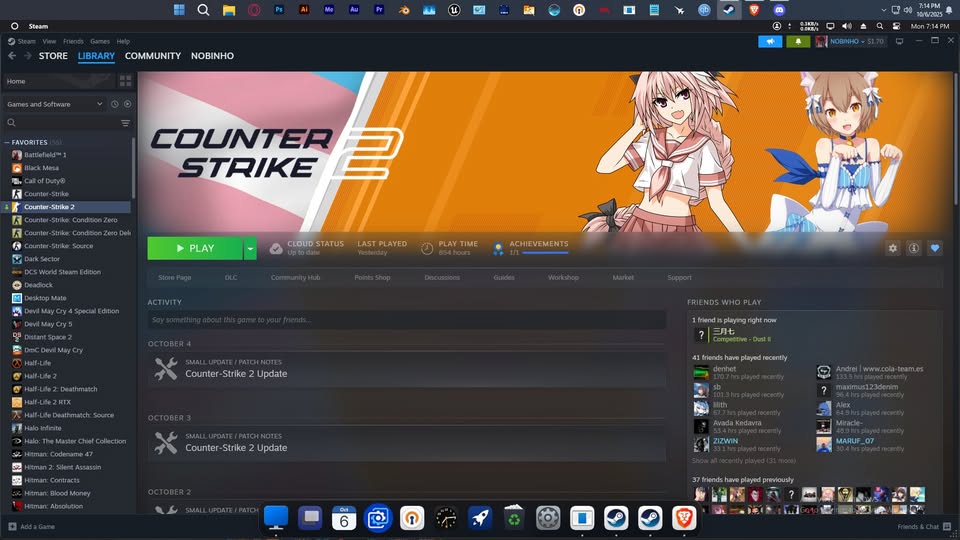Go back with the left arrow

(12, 56)
